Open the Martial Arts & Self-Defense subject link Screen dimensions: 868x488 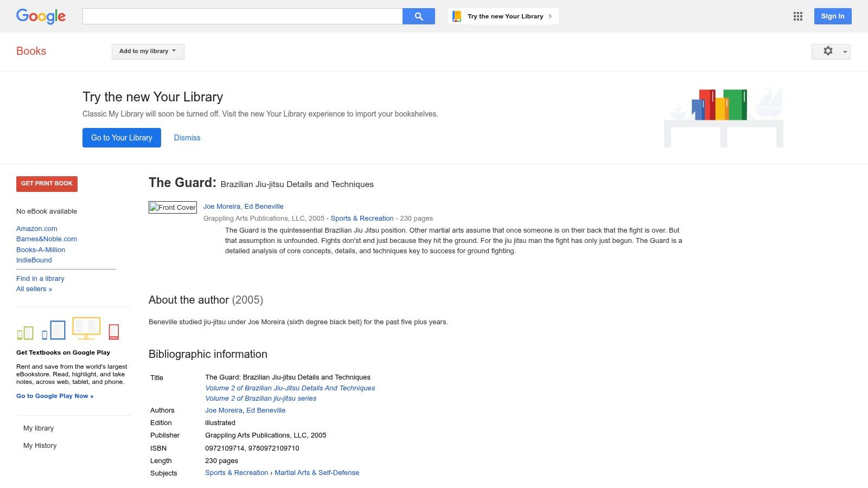coord(317,473)
